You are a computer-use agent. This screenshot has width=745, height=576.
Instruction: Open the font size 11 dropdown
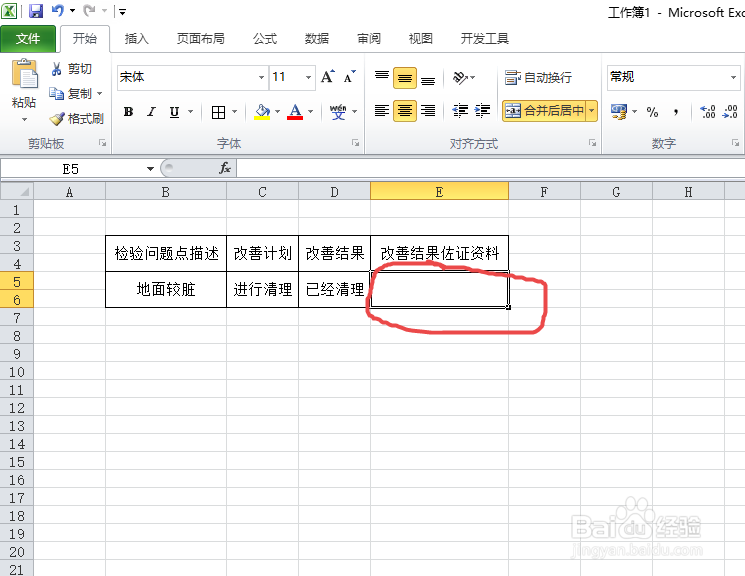(x=308, y=77)
